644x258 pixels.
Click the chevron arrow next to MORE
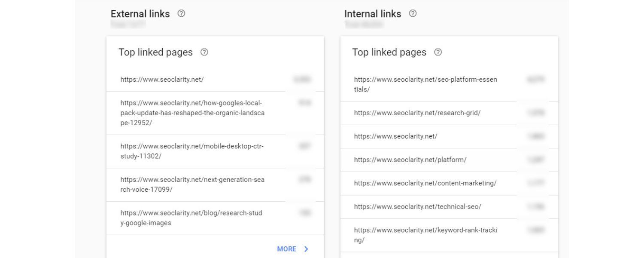click(306, 249)
